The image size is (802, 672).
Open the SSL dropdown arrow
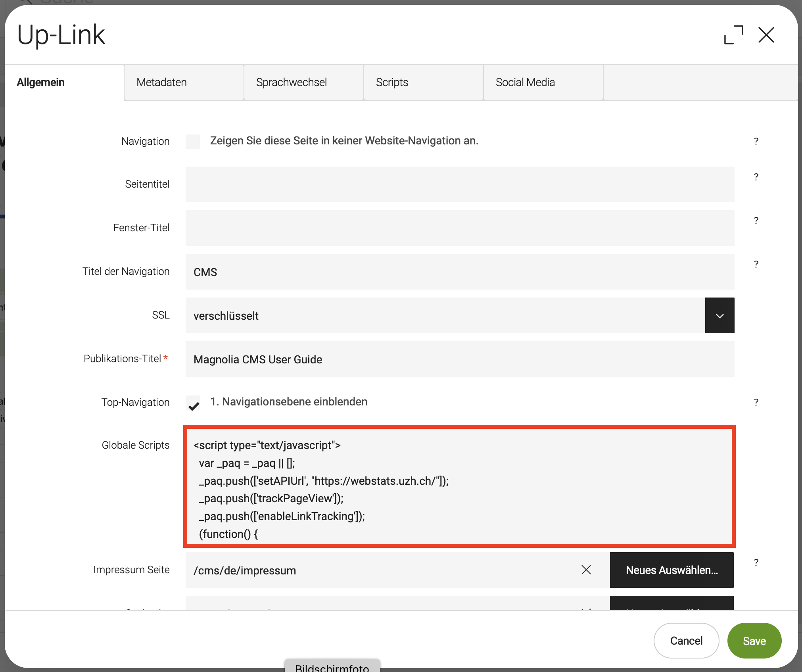coord(719,315)
